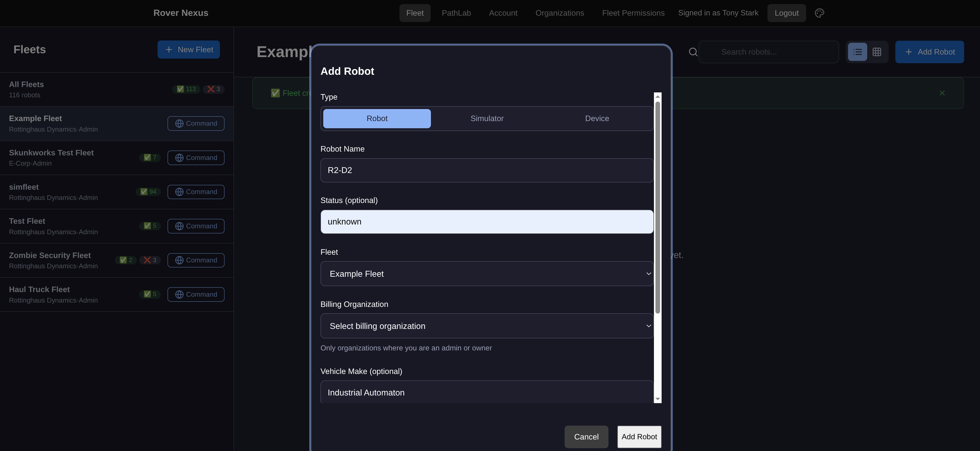Image resolution: width=980 pixels, height=451 pixels.
Task: Open the Select billing organization dropdown
Action: (x=487, y=326)
